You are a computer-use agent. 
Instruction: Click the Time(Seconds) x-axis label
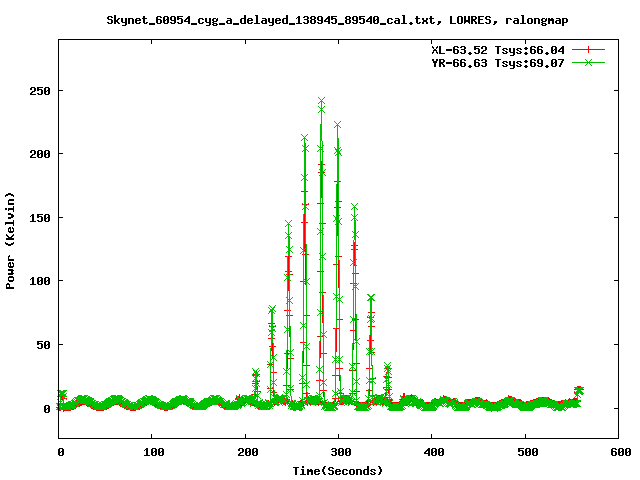tap(339, 470)
